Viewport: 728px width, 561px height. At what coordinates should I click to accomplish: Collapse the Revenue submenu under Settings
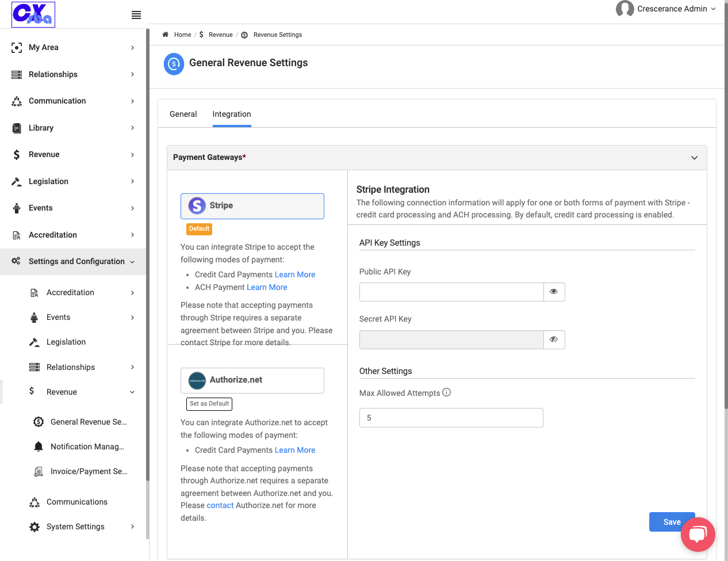coord(132,392)
